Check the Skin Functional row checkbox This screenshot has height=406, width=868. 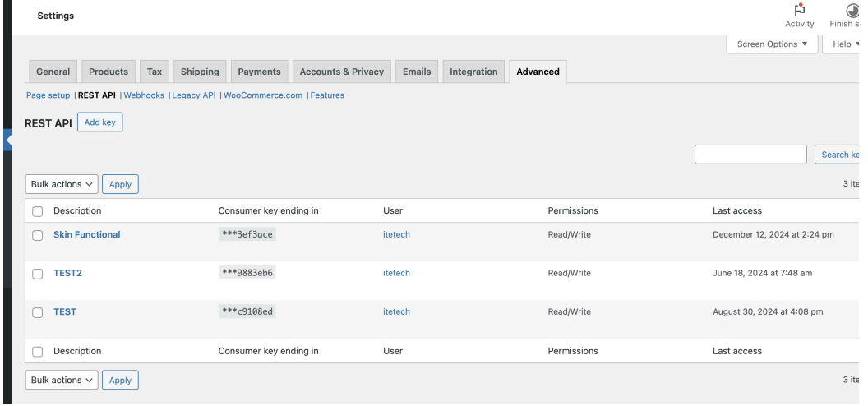[x=38, y=235]
